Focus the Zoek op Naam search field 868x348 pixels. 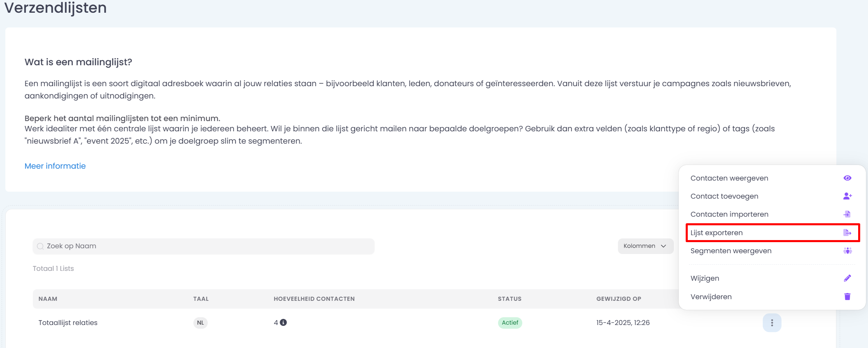pos(205,246)
